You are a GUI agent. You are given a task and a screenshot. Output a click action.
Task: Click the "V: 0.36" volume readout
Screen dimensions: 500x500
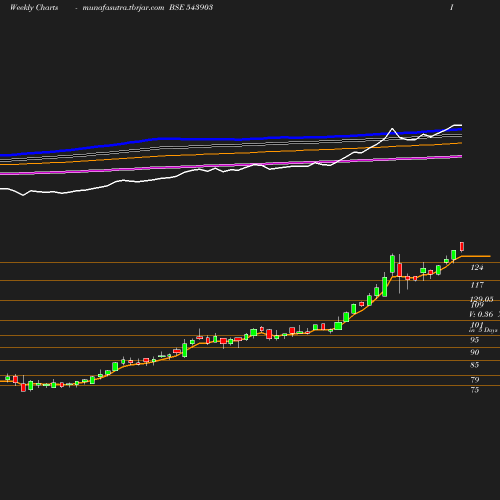coord(481,314)
